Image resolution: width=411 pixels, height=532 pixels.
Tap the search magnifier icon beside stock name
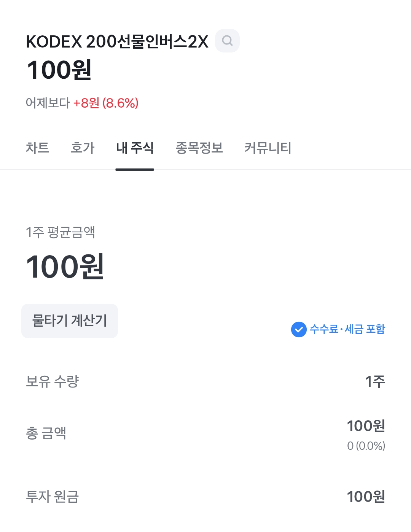coord(227,41)
